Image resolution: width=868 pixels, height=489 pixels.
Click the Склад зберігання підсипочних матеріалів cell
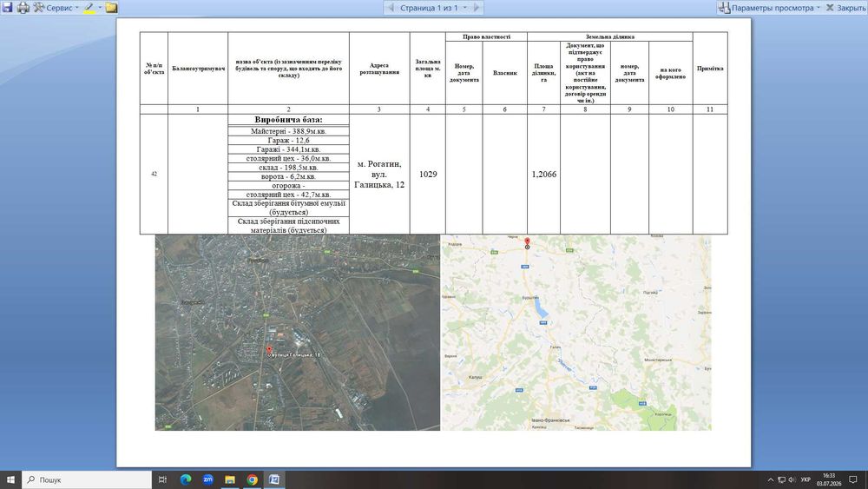coord(288,226)
